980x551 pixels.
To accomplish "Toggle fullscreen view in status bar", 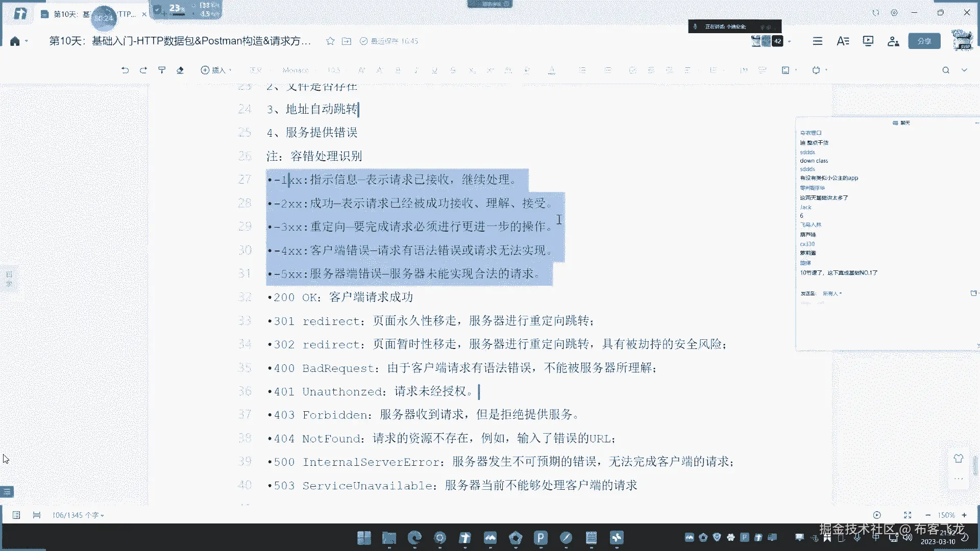I will click(x=907, y=515).
